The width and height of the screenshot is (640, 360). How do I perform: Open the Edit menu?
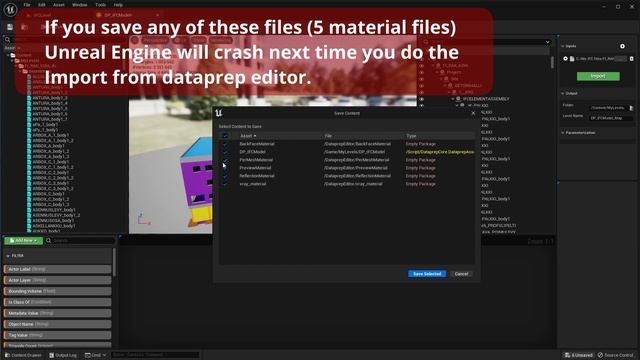(42, 5)
